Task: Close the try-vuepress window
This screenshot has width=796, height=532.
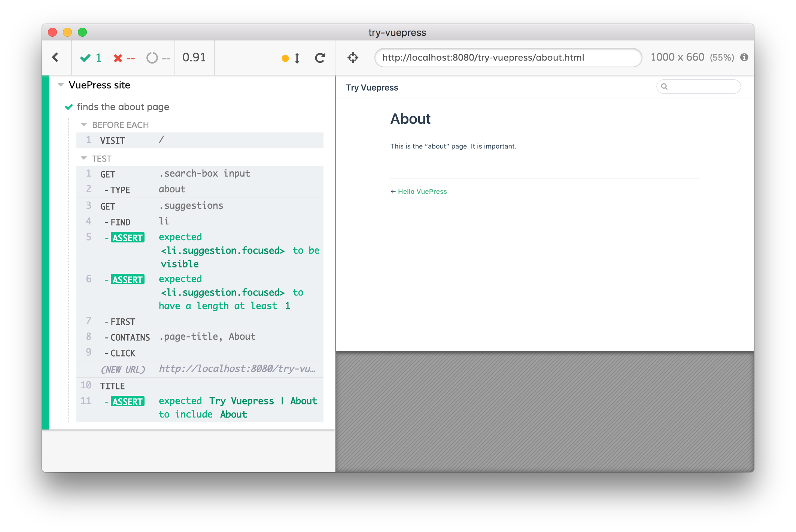Action: coord(52,32)
